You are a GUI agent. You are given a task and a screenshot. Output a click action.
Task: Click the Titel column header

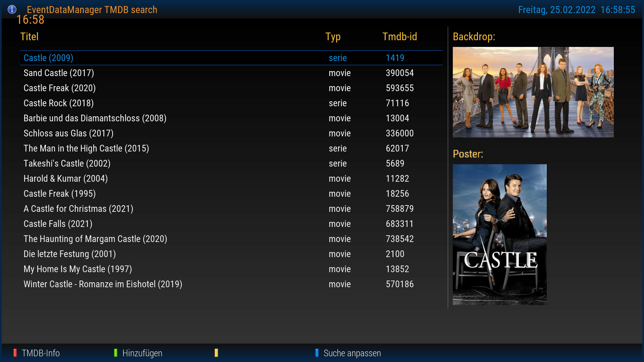coord(30,37)
